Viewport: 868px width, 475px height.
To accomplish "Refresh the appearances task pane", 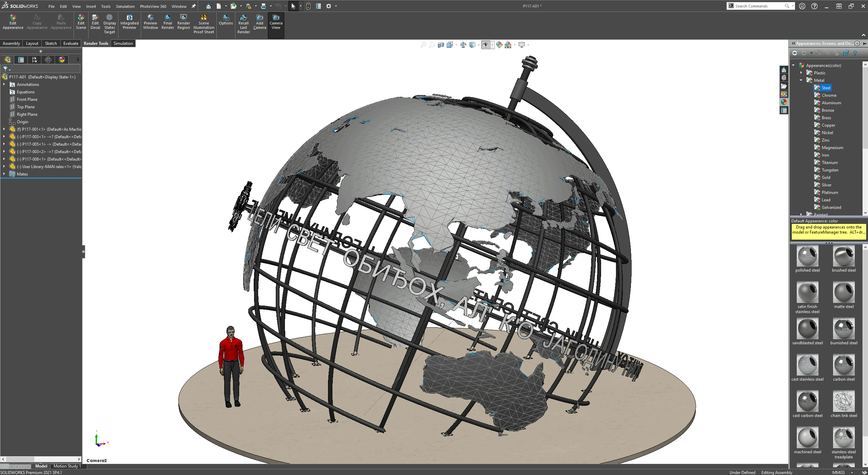I will tap(846, 53).
